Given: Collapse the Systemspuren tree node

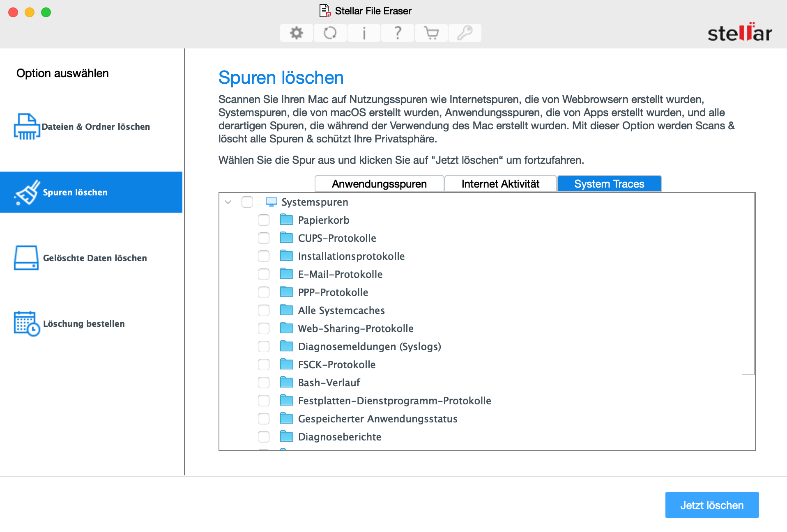Looking at the screenshot, I should [228, 202].
